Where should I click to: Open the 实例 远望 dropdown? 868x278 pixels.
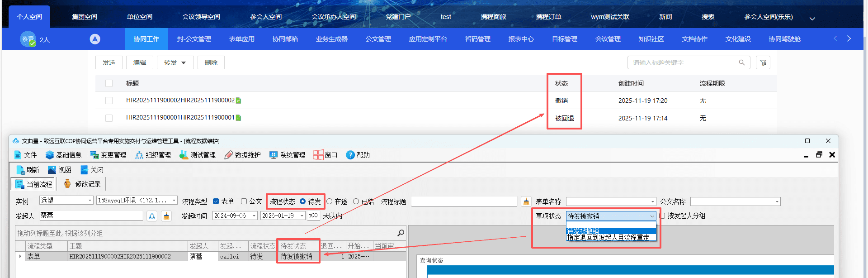(x=66, y=200)
